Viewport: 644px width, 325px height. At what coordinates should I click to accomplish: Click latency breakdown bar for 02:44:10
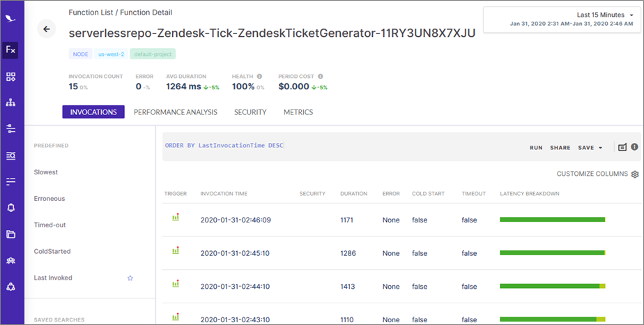point(553,286)
